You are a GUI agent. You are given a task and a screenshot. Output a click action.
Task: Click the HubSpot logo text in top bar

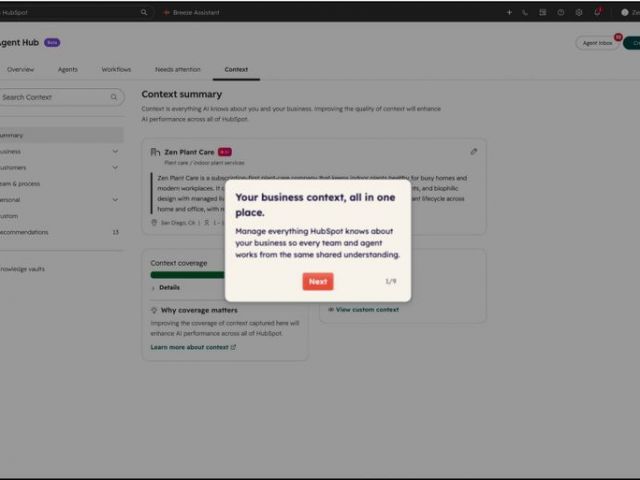pos(13,13)
